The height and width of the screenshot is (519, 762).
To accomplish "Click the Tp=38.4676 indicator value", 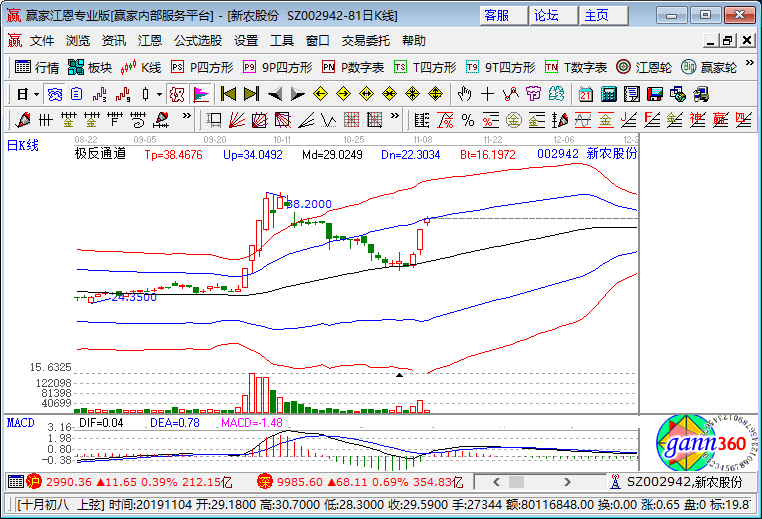I will point(173,155).
